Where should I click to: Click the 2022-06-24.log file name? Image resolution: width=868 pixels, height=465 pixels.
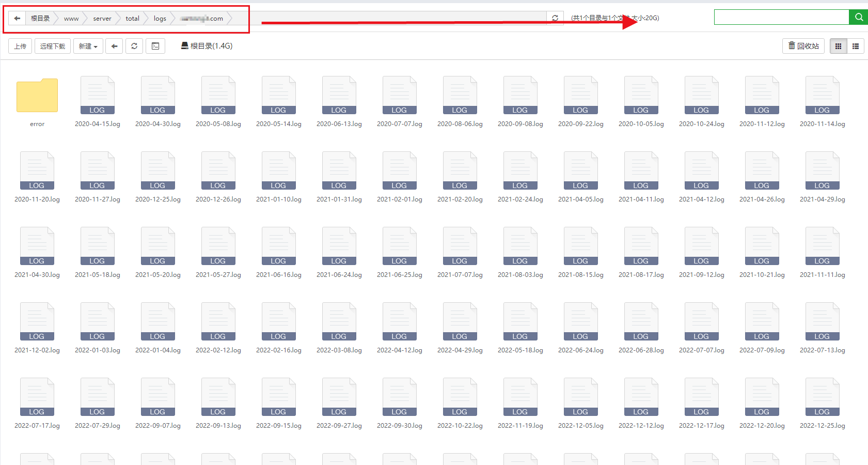581,350
